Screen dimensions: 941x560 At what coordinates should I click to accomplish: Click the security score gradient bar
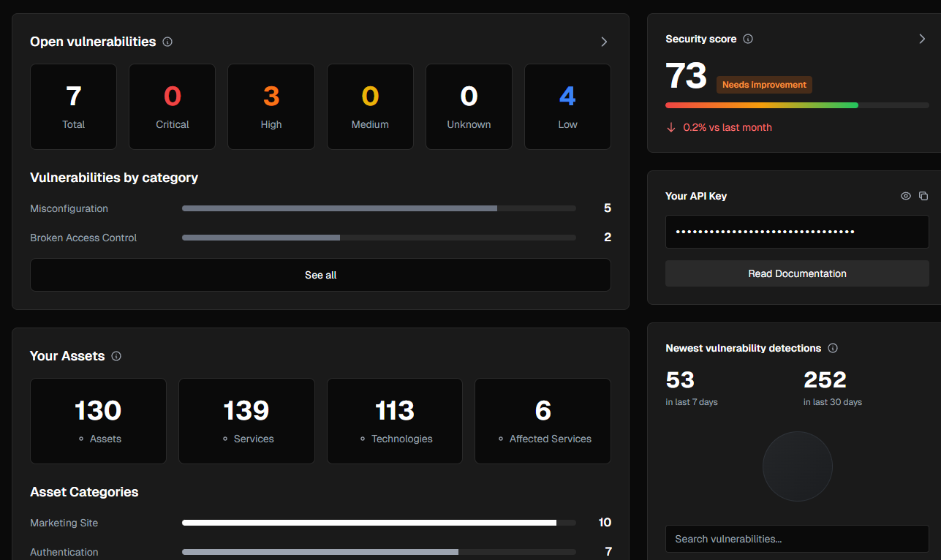pyautogui.click(x=797, y=105)
